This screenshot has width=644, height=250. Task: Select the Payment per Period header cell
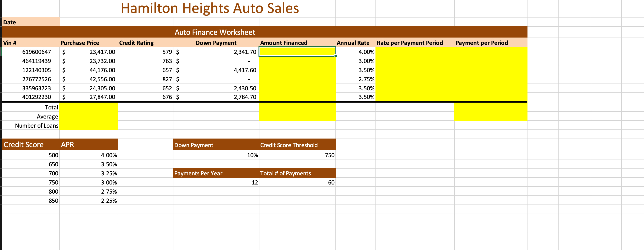pos(482,43)
